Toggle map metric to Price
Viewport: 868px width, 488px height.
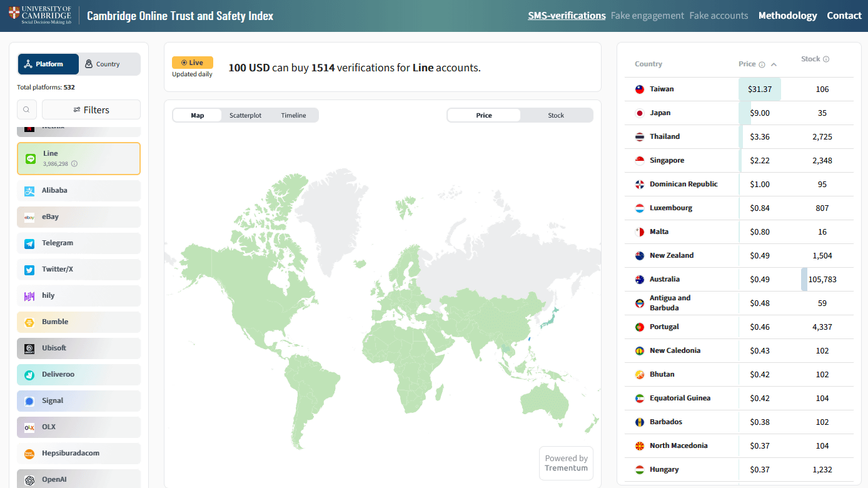(483, 115)
